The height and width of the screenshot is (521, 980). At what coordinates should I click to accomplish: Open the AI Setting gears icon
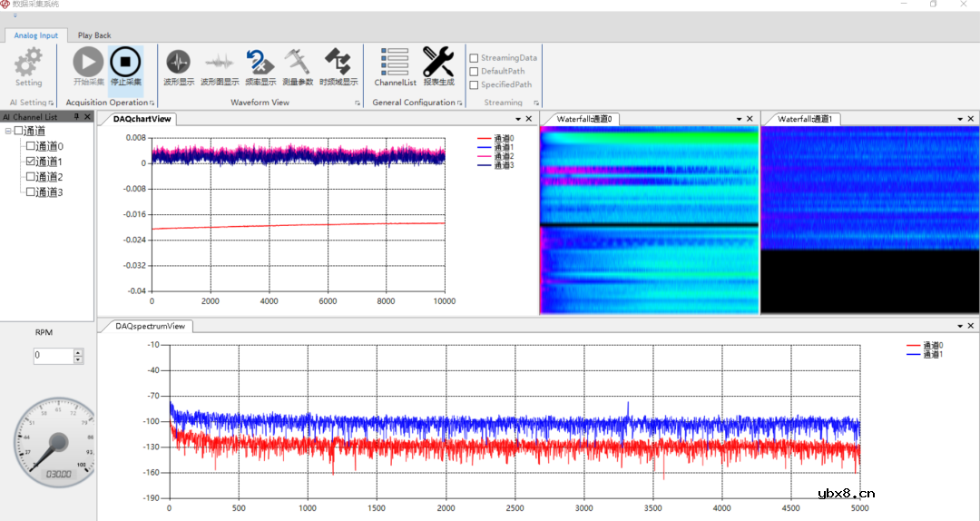click(28, 63)
